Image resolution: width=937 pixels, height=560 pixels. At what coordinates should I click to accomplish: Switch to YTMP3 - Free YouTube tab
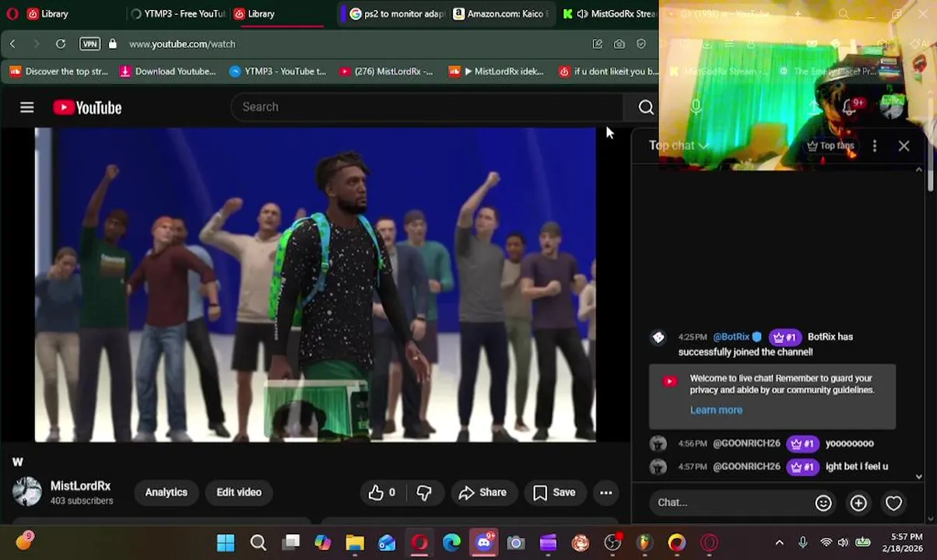(177, 13)
